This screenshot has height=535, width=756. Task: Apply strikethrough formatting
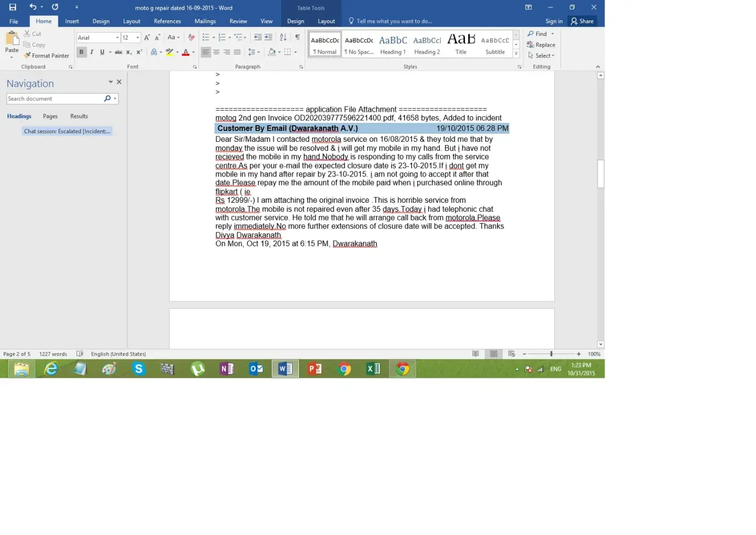118,52
